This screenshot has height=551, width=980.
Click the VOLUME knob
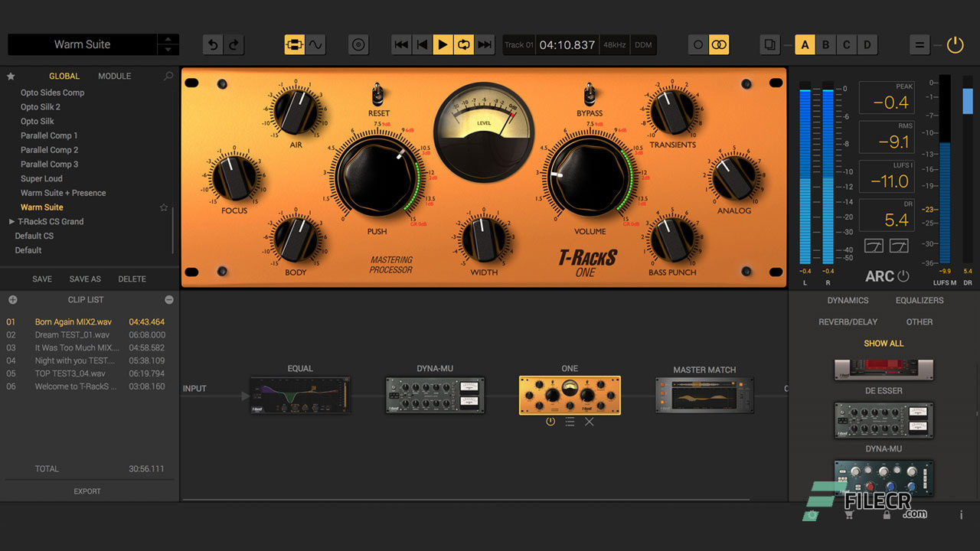click(590, 175)
